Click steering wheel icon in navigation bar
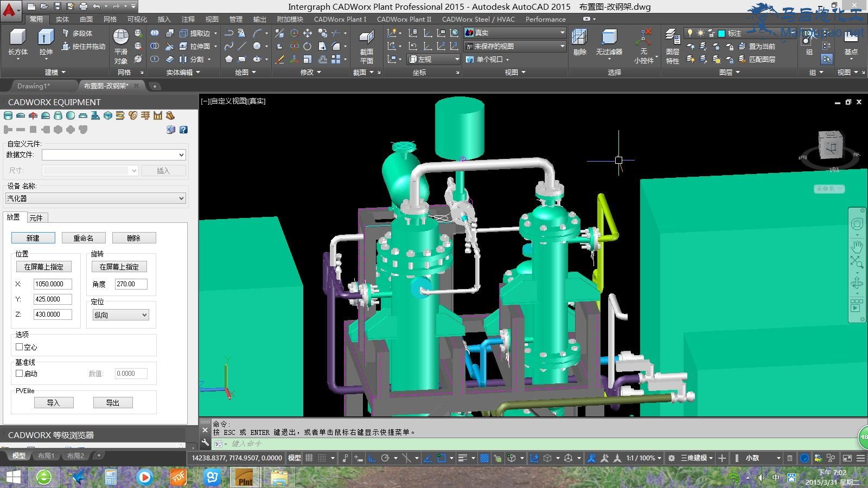Image resolution: width=868 pixels, height=488 pixels. coord(857,224)
